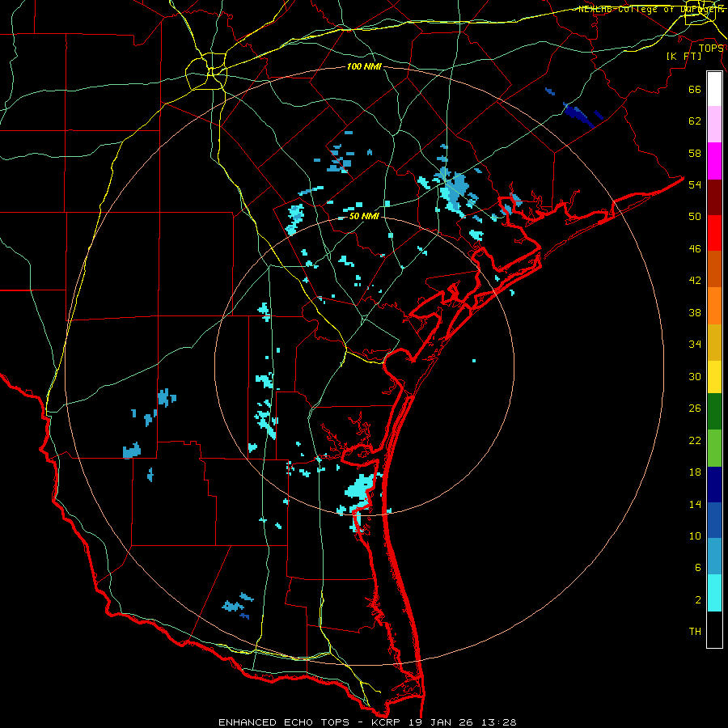Screen dimensions: 728x728
Task: Click the yellow highway loop around the northern city
Action: coord(206,70)
